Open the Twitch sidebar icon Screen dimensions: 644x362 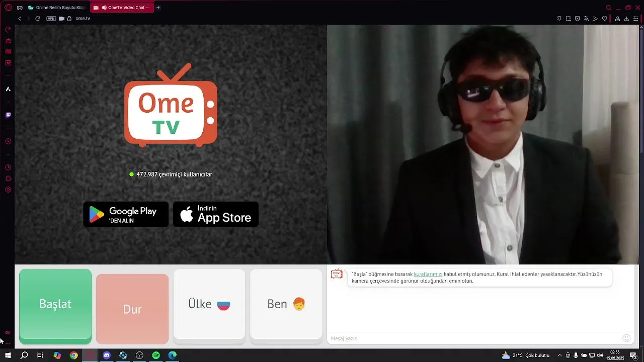coord(8,115)
